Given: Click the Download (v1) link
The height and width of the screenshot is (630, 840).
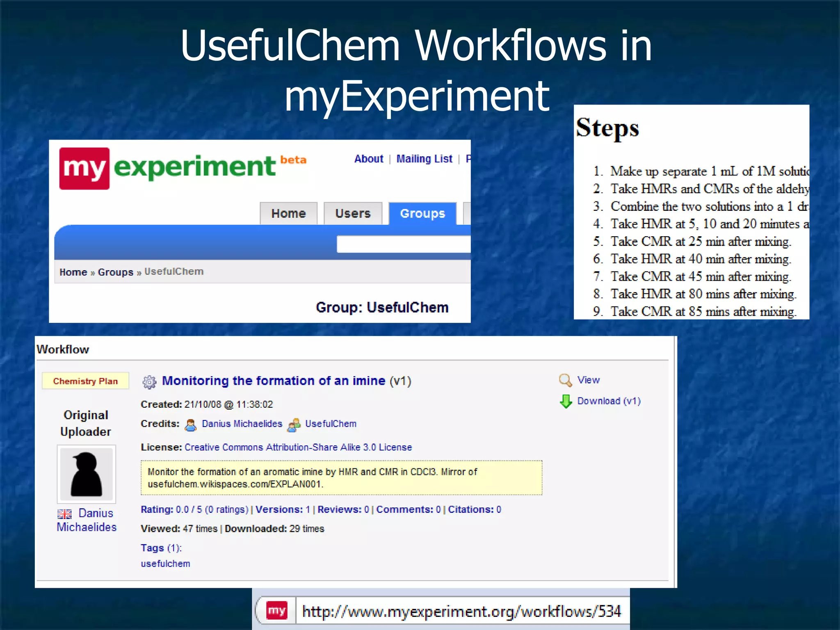Looking at the screenshot, I should pyautogui.click(x=609, y=401).
